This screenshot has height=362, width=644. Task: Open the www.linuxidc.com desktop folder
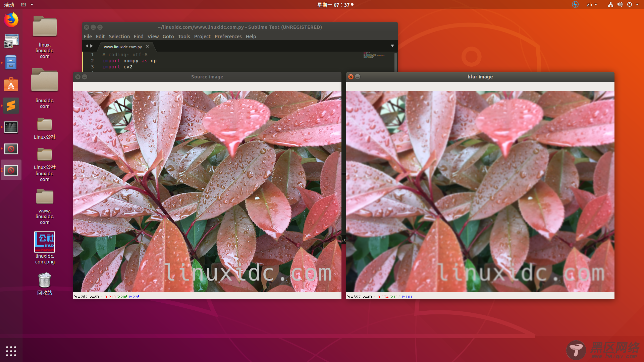point(45,206)
